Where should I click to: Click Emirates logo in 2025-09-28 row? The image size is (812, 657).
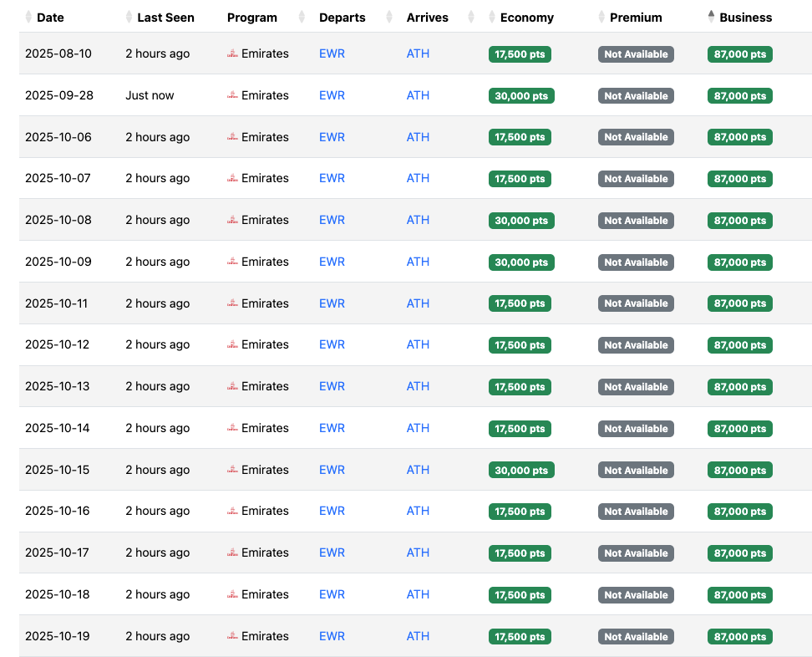(232, 95)
